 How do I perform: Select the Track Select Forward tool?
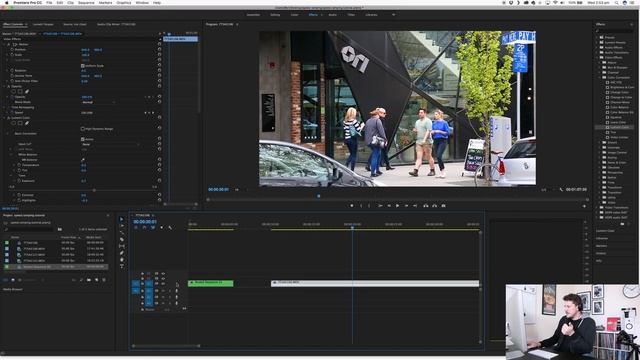[x=121, y=226]
